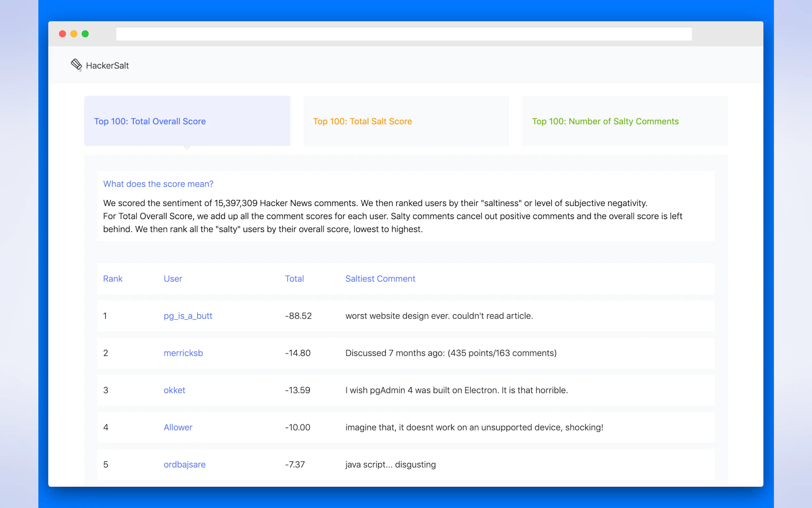
Task: Open user okket profile link
Action: coord(174,390)
